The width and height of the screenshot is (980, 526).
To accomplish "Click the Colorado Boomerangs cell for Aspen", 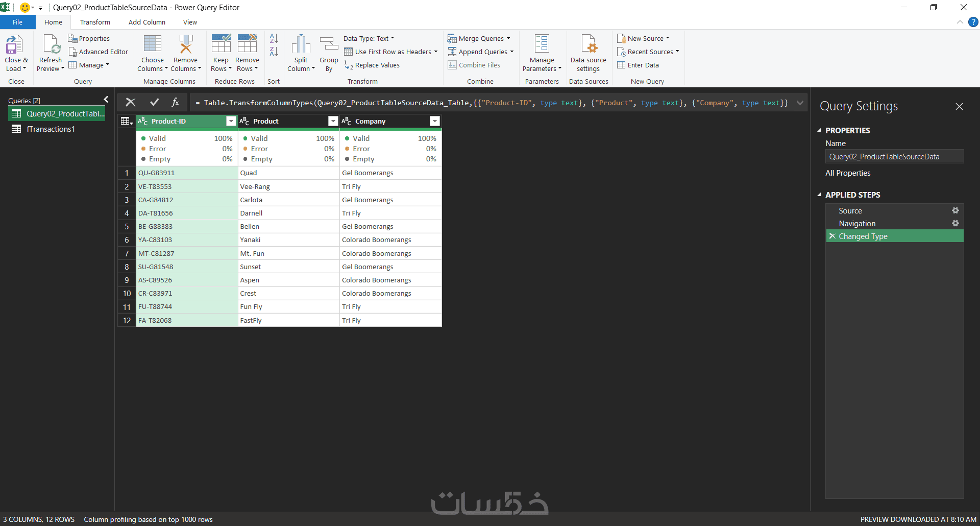I will coord(390,280).
